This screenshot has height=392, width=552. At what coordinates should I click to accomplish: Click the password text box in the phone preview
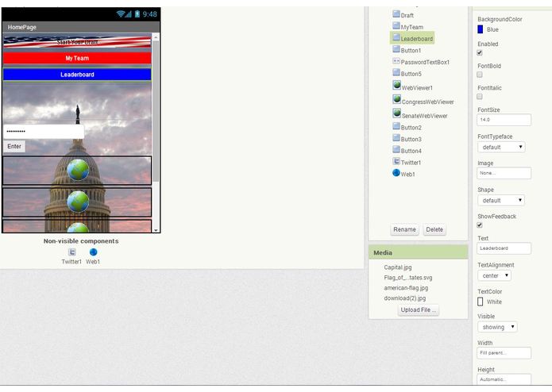coord(44,132)
